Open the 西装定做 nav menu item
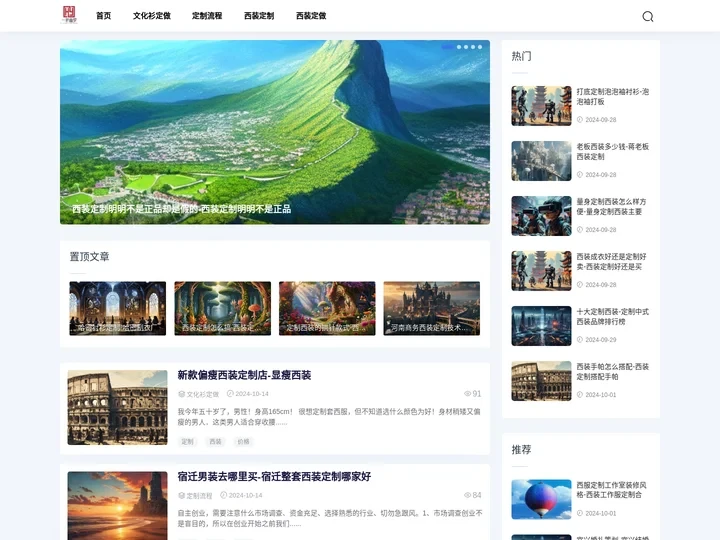Viewport: 720px width, 540px height. click(x=311, y=16)
